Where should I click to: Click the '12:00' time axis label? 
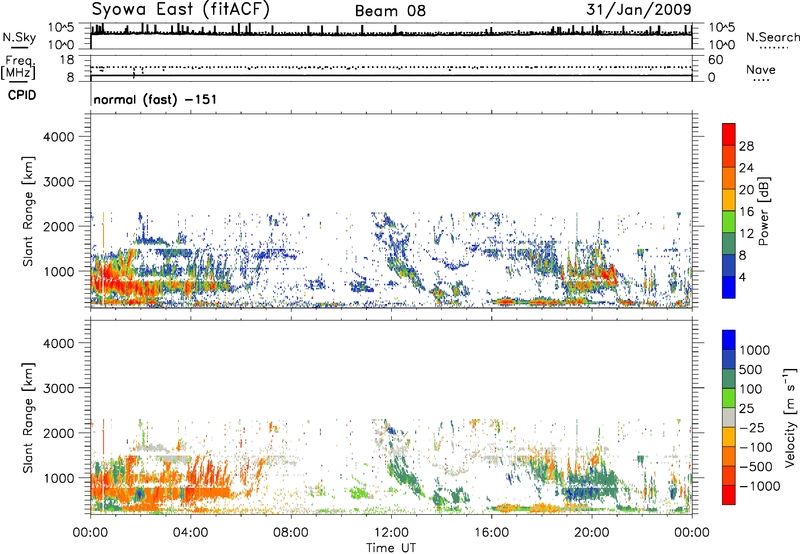(x=391, y=533)
